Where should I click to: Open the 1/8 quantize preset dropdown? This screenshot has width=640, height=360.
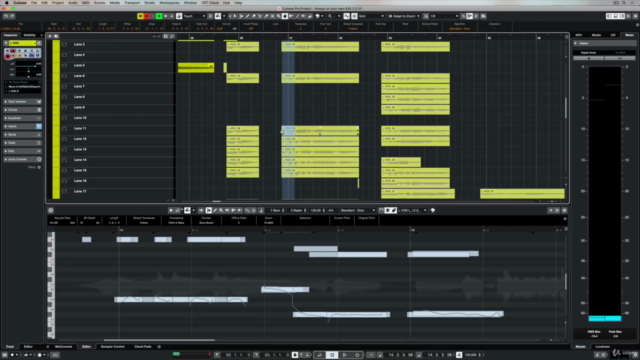pos(444,16)
